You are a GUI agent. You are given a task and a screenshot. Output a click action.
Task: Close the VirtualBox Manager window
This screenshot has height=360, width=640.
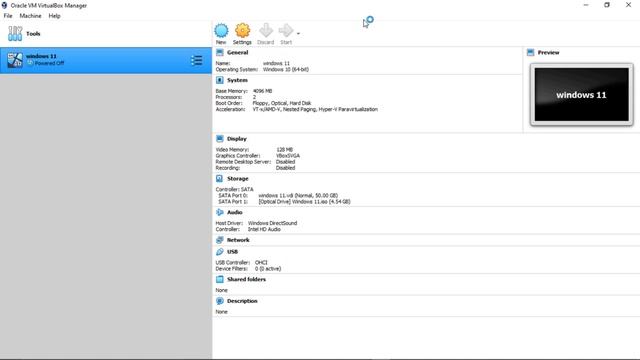point(629,5)
